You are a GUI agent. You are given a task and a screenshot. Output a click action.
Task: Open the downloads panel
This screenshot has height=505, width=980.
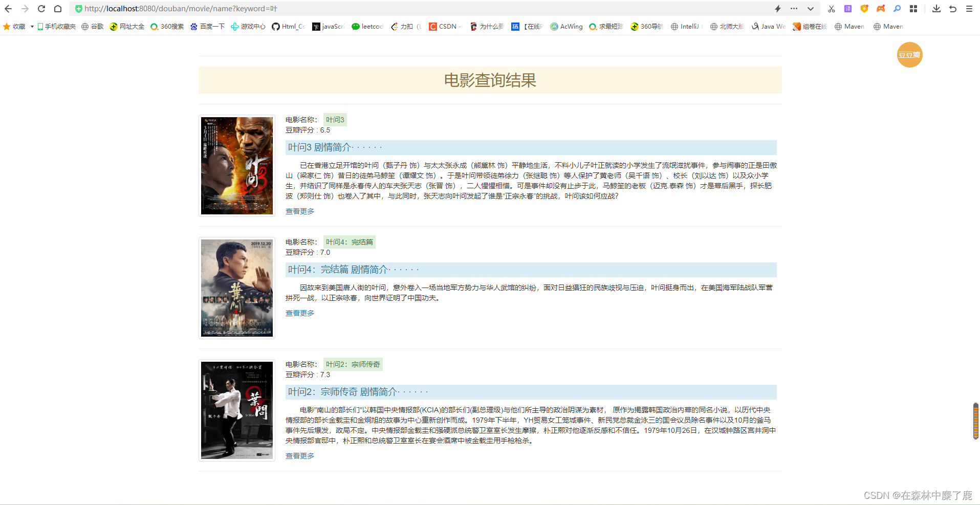[x=937, y=9]
